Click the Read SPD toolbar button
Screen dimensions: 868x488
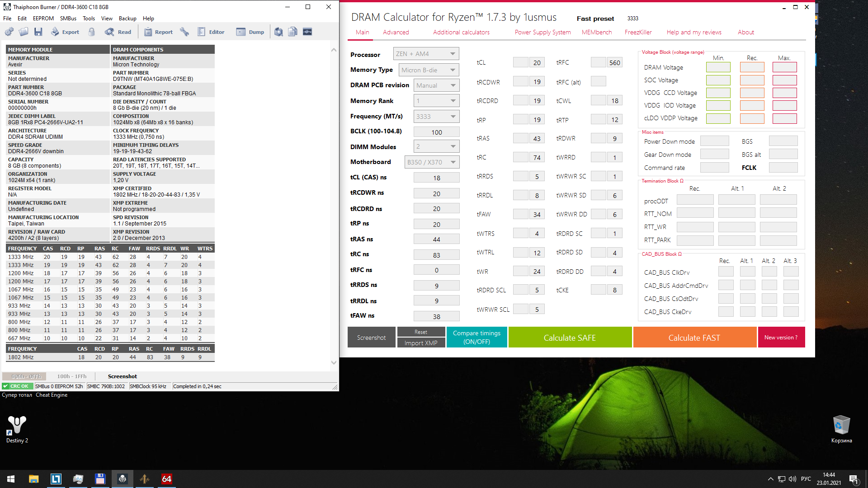[x=118, y=32]
